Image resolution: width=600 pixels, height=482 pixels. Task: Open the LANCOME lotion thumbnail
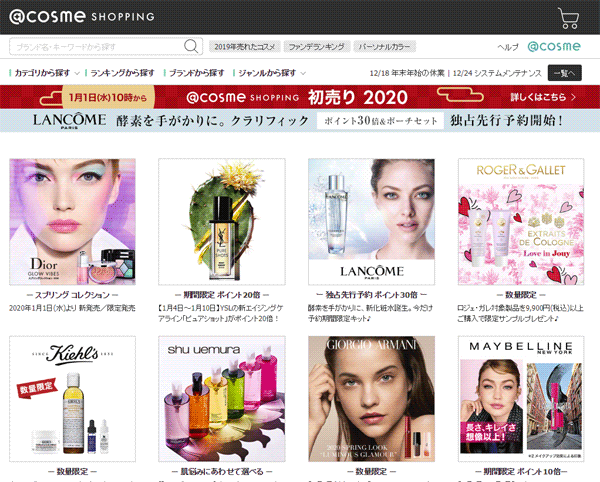click(372, 221)
